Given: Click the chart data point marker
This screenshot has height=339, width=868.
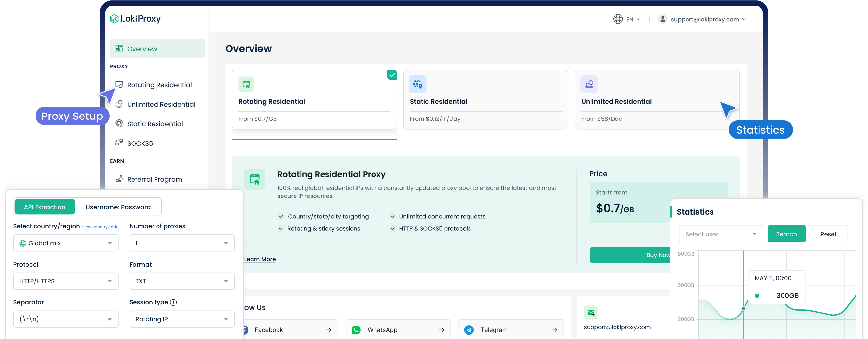Looking at the screenshot, I should click(x=743, y=308).
